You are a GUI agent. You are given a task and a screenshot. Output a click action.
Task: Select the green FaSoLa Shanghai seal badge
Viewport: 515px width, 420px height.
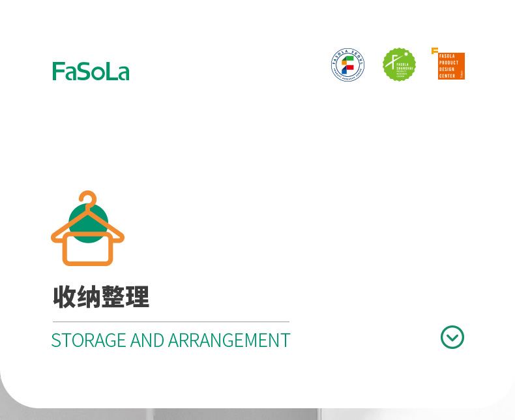tap(399, 65)
